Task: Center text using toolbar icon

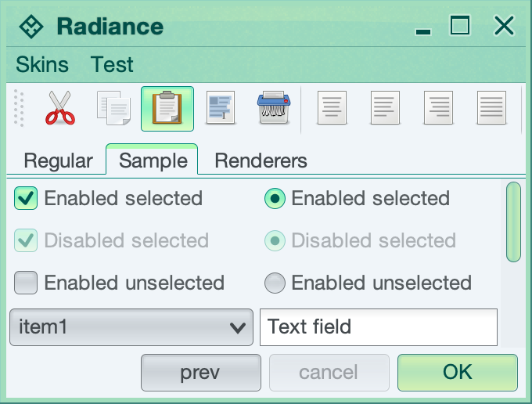Action: [385, 108]
